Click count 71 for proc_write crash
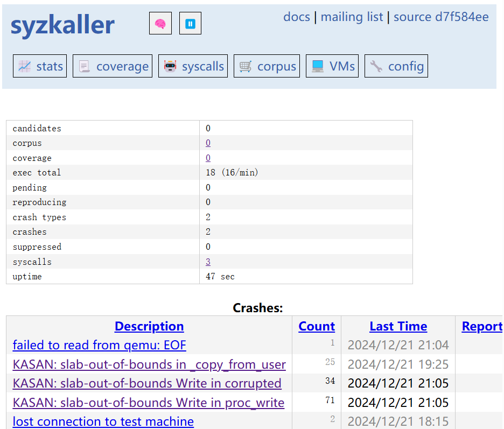 click(330, 400)
